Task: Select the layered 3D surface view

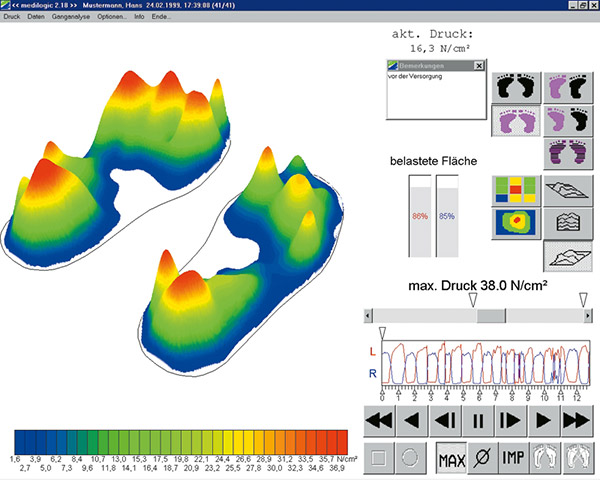Action: 566,223
